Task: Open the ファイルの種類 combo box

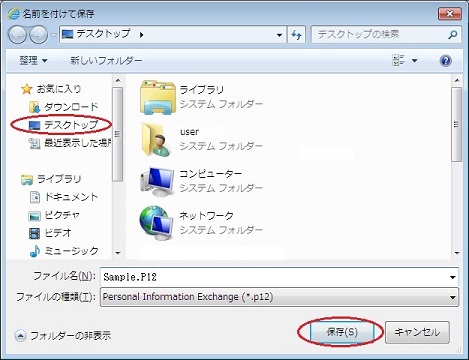Action: coord(279,297)
